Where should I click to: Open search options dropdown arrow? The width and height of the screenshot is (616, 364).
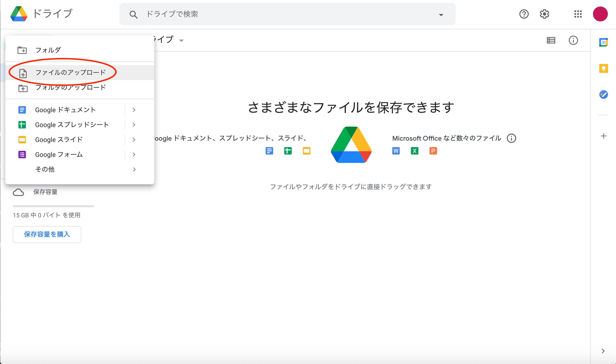coord(441,15)
